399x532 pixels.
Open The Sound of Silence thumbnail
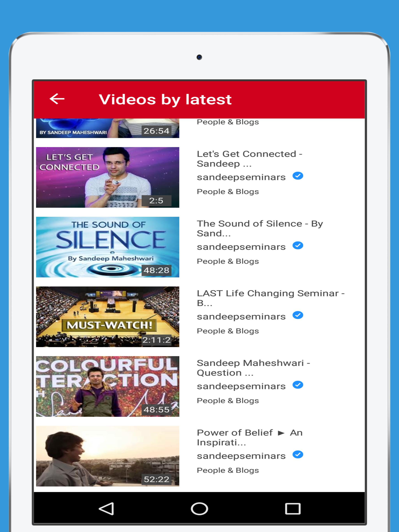(x=108, y=247)
